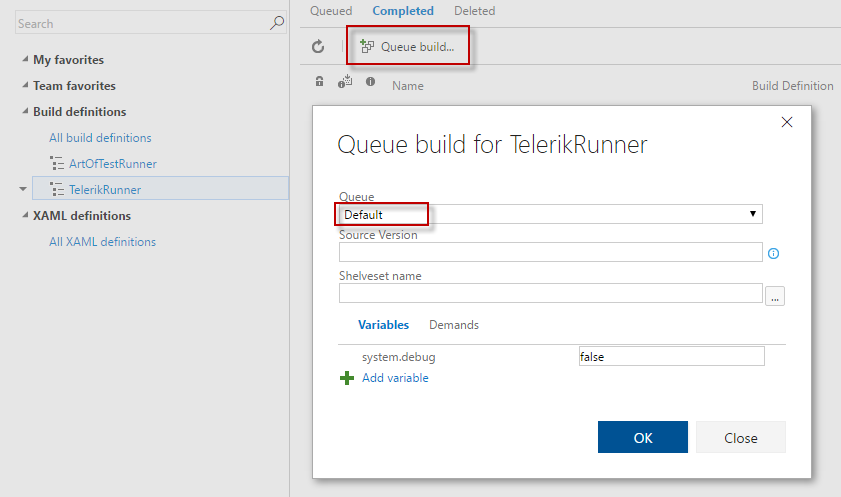Screen dimensions: 841x497
Task: Click the Shelveset name input field
Action: coord(550,293)
